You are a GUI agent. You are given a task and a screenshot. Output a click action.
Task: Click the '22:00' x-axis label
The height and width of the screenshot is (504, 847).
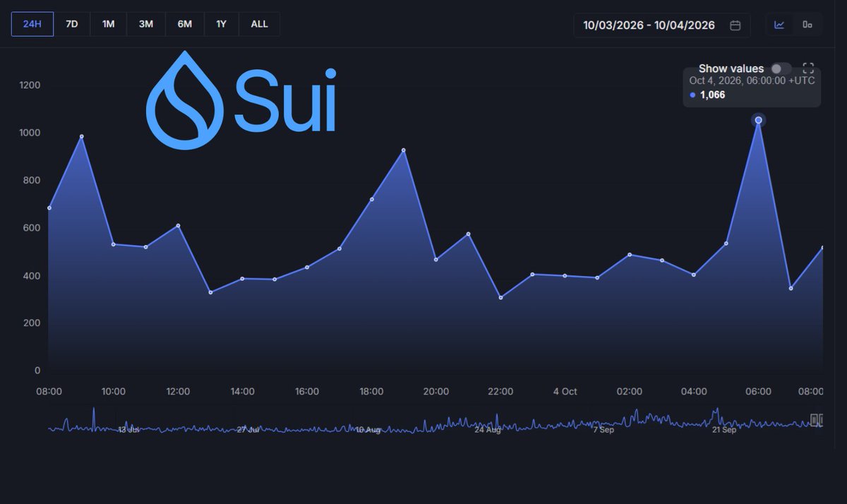click(x=500, y=391)
